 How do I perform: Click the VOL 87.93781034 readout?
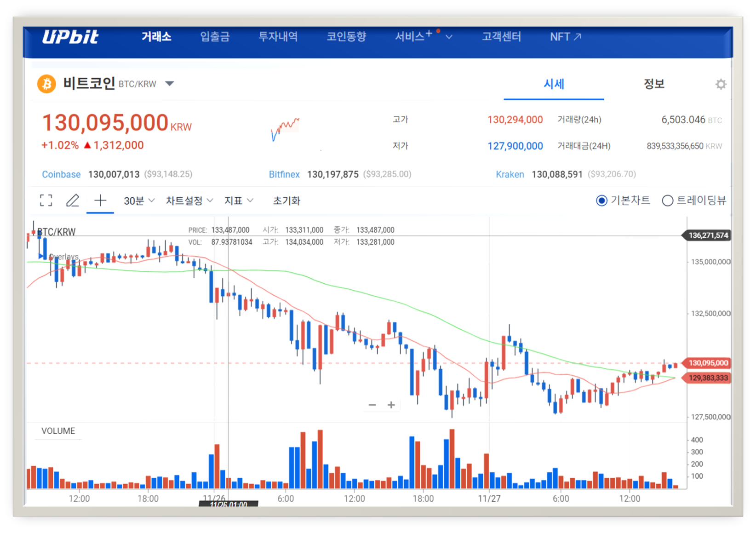click(220, 242)
